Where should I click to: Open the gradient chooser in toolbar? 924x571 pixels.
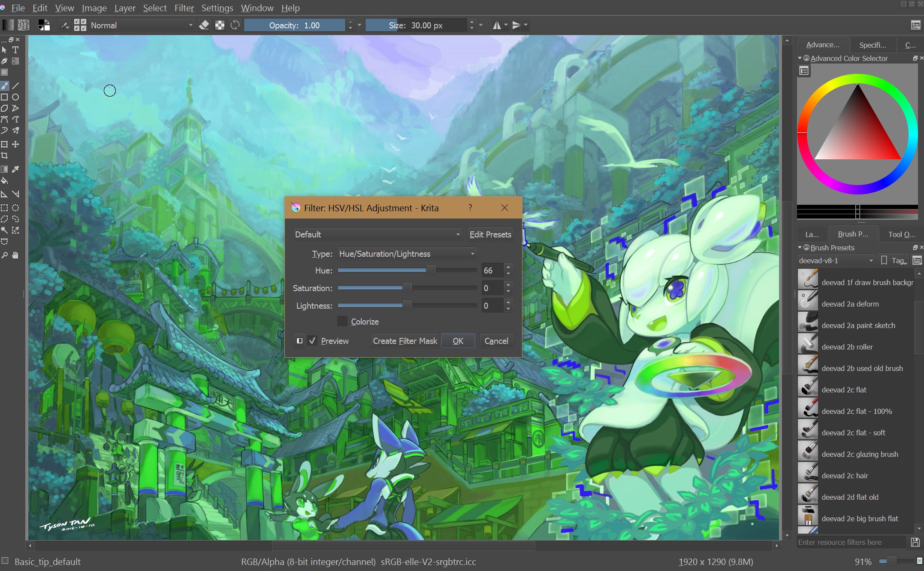(x=8, y=25)
